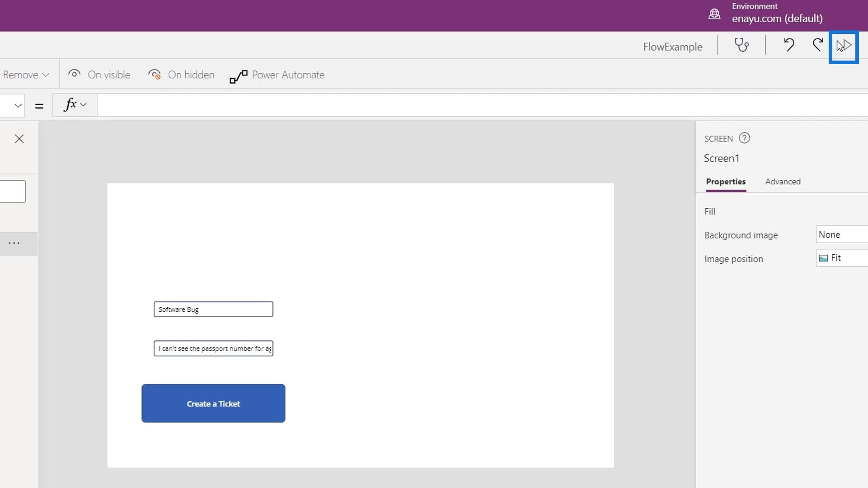Image resolution: width=868 pixels, height=488 pixels.
Task: Open the Image position Fit dropdown
Action: (841, 258)
